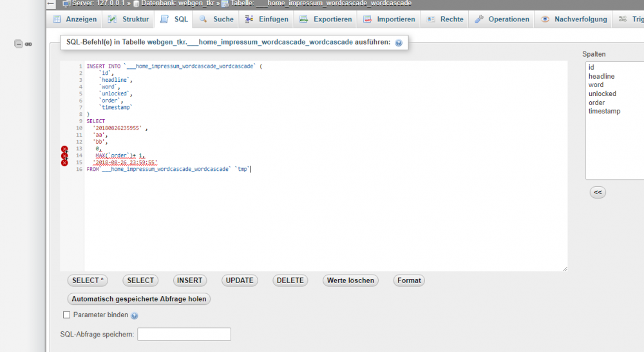Click the Tabelle breadcrumb link
Viewport: 644px width, 352px height.
[x=321, y=3]
